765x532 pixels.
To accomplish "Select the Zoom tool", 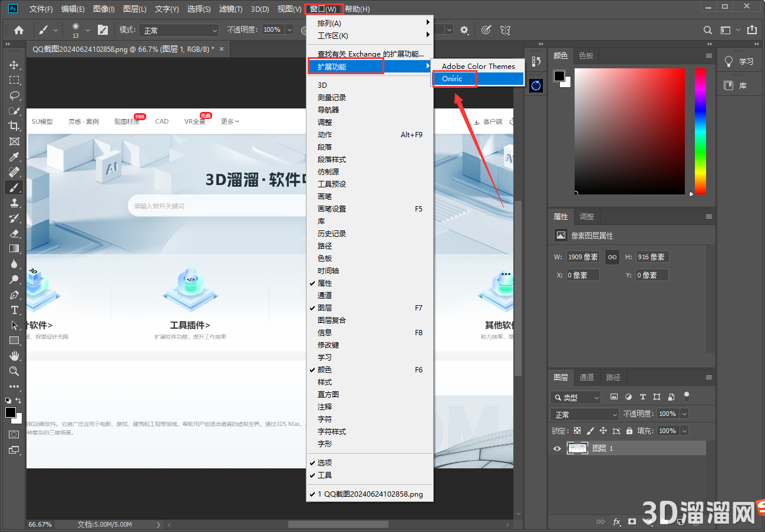I will pyautogui.click(x=14, y=371).
